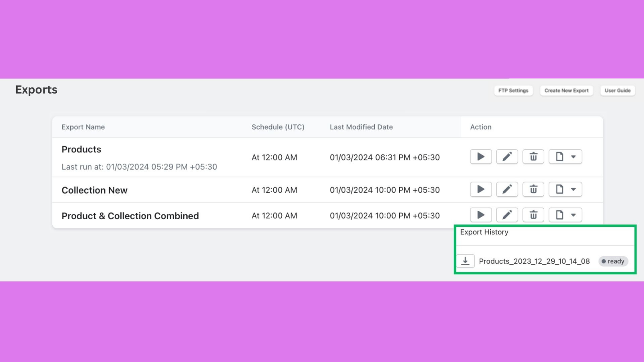Run the Products export
644x362 pixels.
click(481, 157)
